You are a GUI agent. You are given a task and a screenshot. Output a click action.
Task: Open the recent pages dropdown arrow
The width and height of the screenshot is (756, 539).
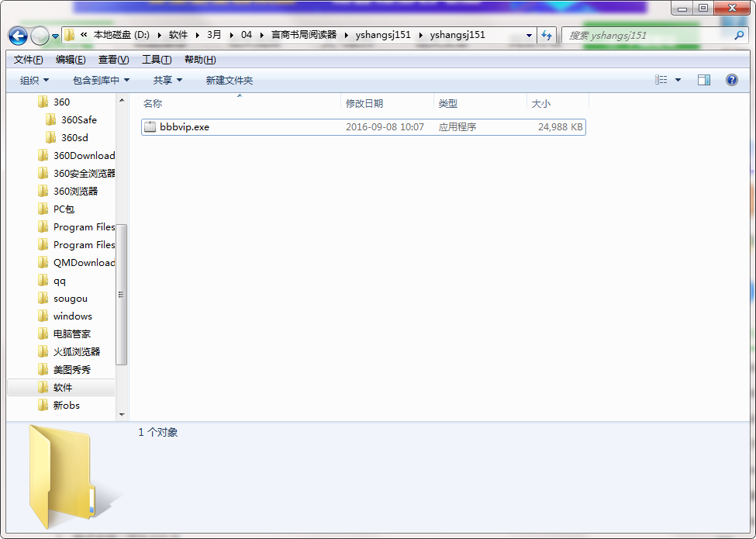click(56, 36)
